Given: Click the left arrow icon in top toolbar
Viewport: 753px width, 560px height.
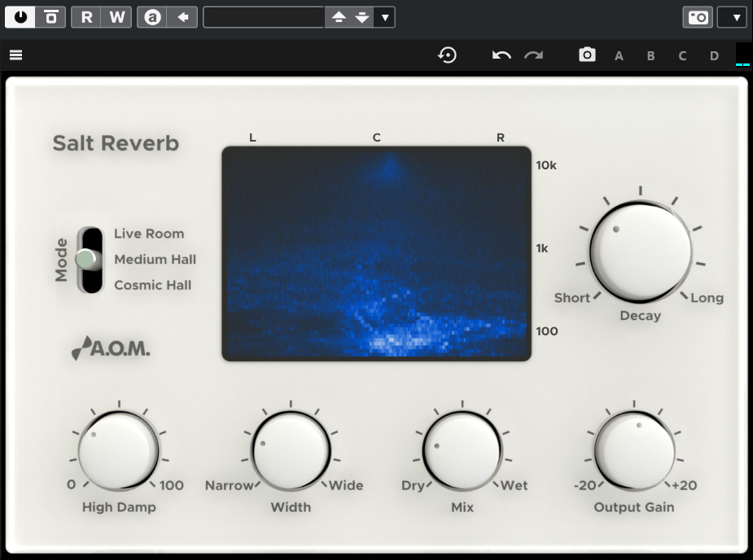Looking at the screenshot, I should point(182,17).
